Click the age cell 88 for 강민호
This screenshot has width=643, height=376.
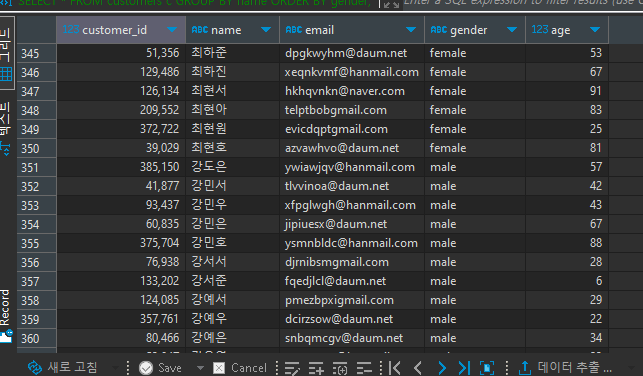point(567,243)
